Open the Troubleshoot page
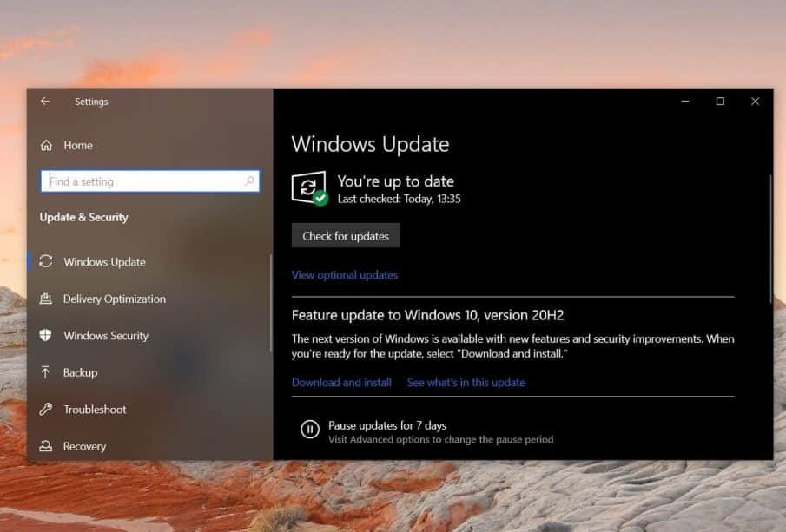 point(95,410)
